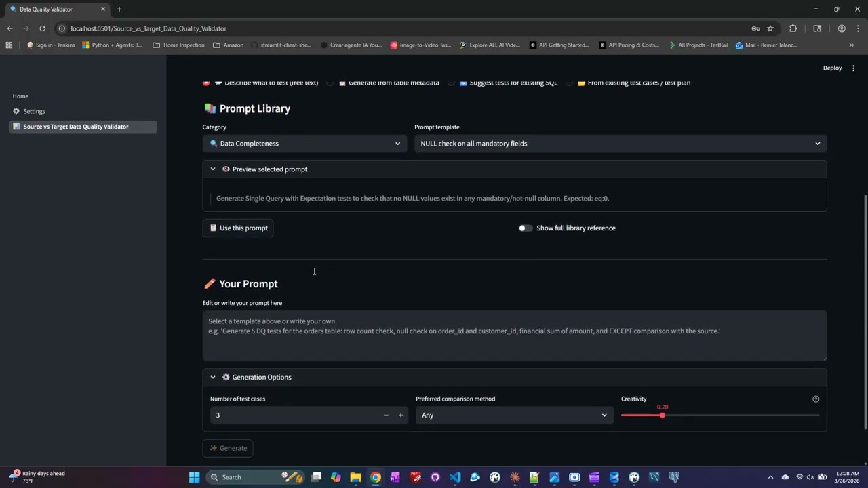Close the Data Quality Validator tab

click(103, 9)
